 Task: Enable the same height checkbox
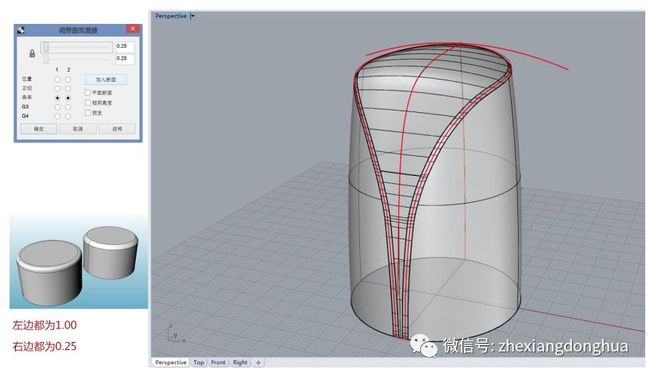pos(87,102)
